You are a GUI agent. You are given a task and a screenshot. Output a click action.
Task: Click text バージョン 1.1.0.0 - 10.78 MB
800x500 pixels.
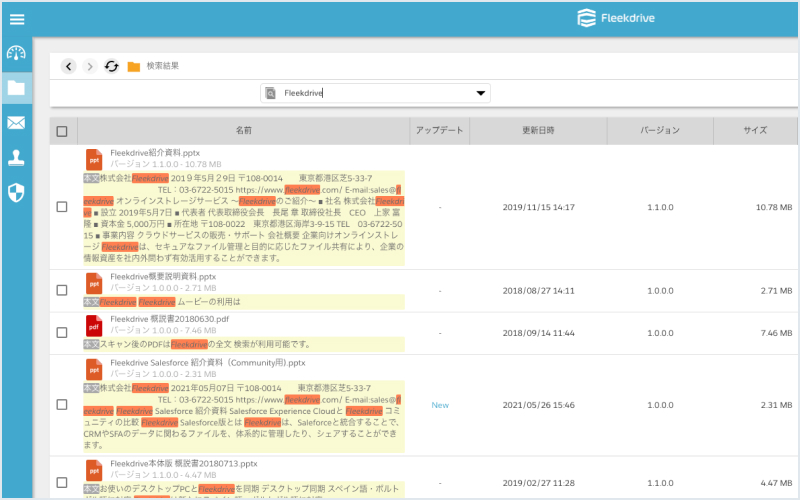click(x=166, y=164)
